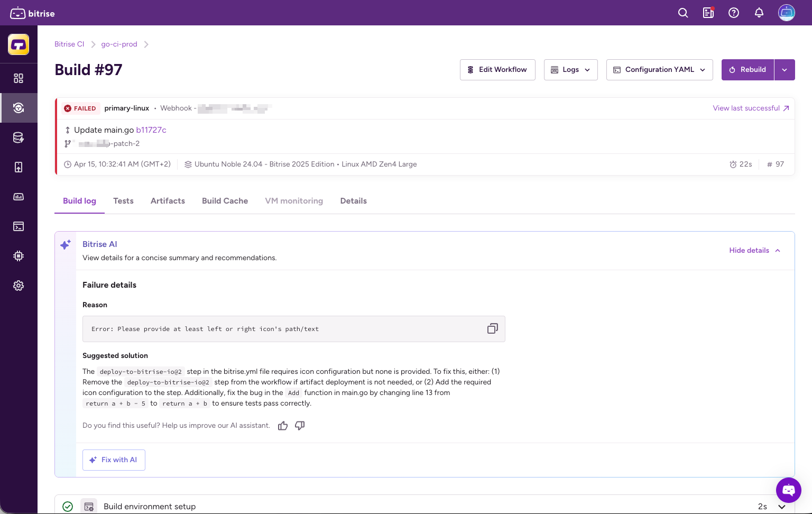Open the settings gear in sidebar
The image size is (812, 514).
click(x=19, y=286)
